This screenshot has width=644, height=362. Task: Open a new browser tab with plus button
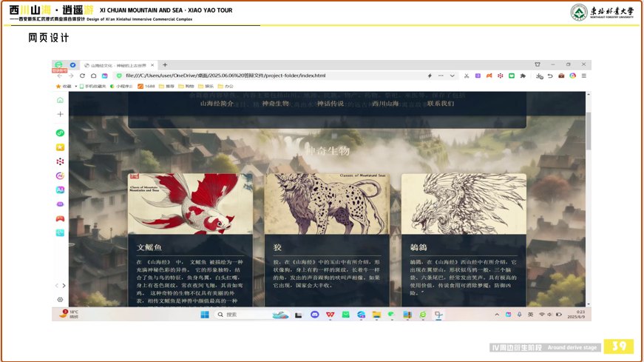[165, 65]
